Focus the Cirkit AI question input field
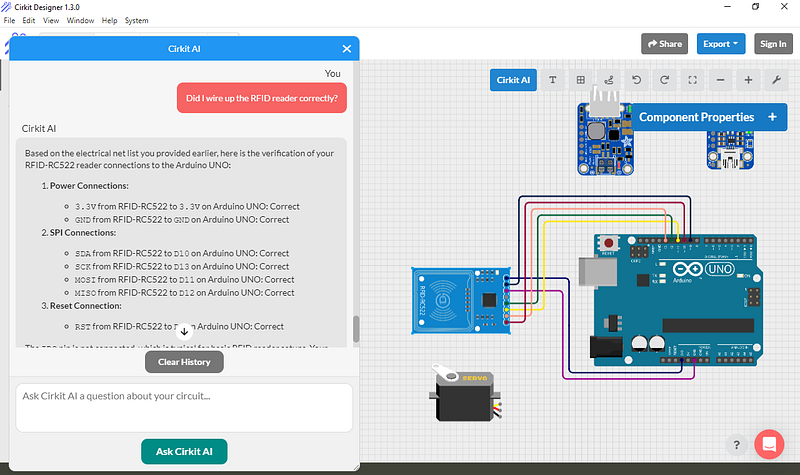 point(184,408)
